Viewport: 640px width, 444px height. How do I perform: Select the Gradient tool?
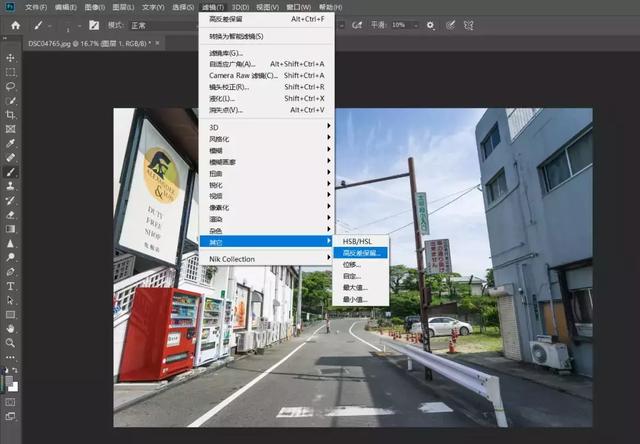(11, 229)
